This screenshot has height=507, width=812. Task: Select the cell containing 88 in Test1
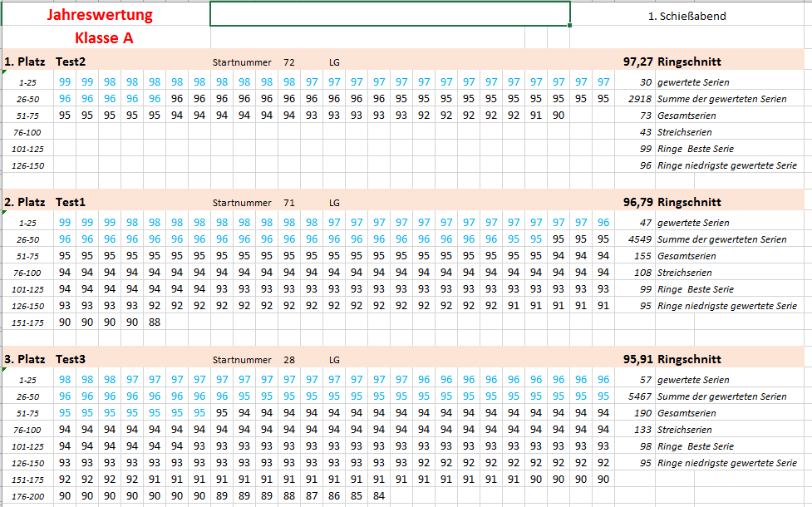pyautogui.click(x=155, y=322)
